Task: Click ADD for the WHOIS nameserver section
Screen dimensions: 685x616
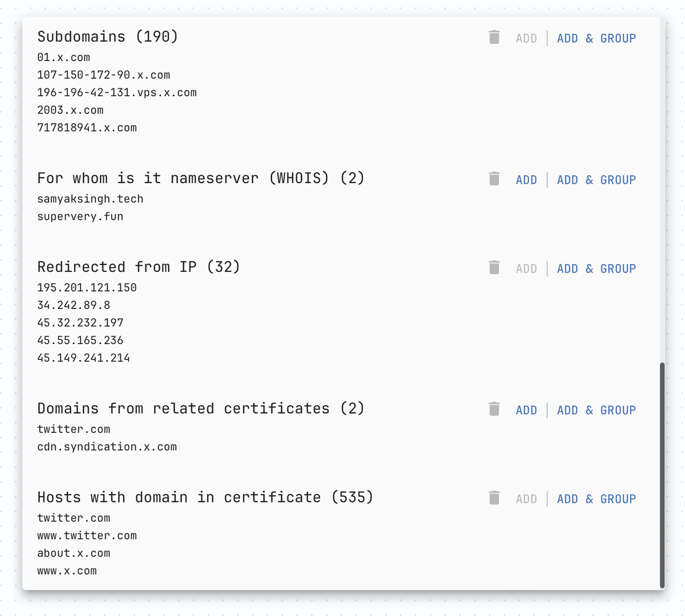Action: coord(526,179)
